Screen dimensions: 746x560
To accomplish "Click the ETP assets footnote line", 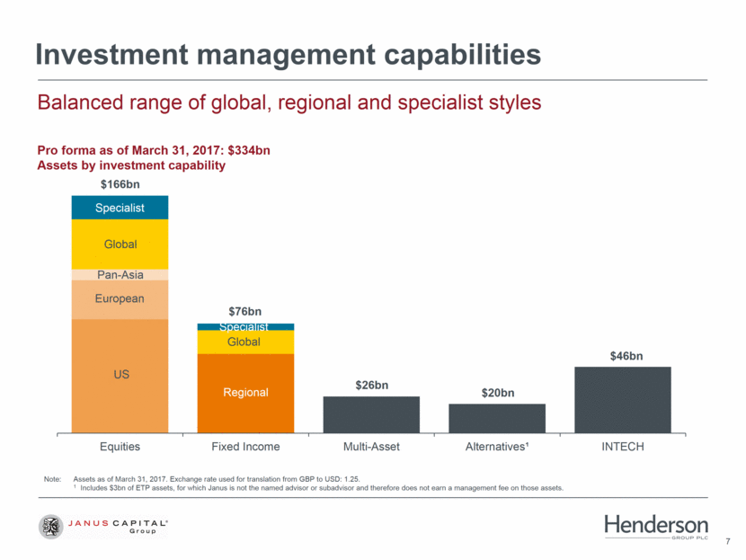I will [x=319, y=488].
